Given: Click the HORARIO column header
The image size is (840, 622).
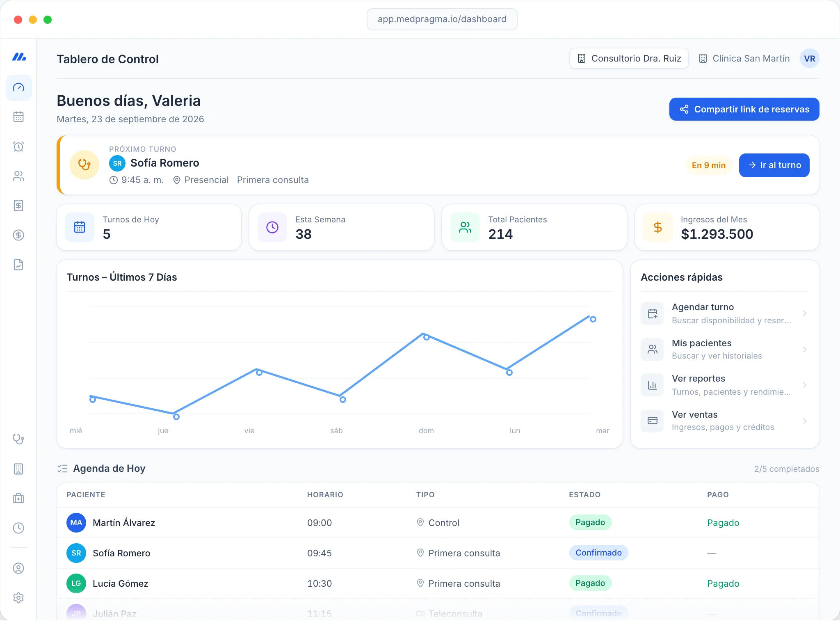Looking at the screenshot, I should (x=325, y=495).
